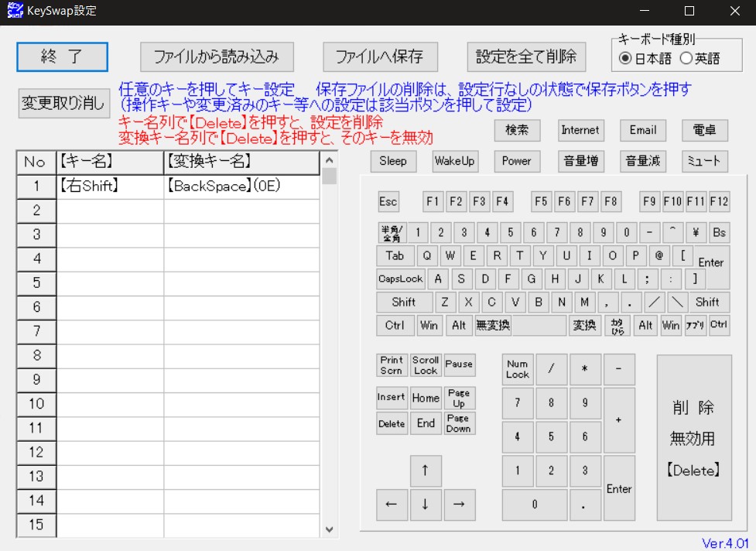
Task: Click the ミュート mute key
Action: 704,161
